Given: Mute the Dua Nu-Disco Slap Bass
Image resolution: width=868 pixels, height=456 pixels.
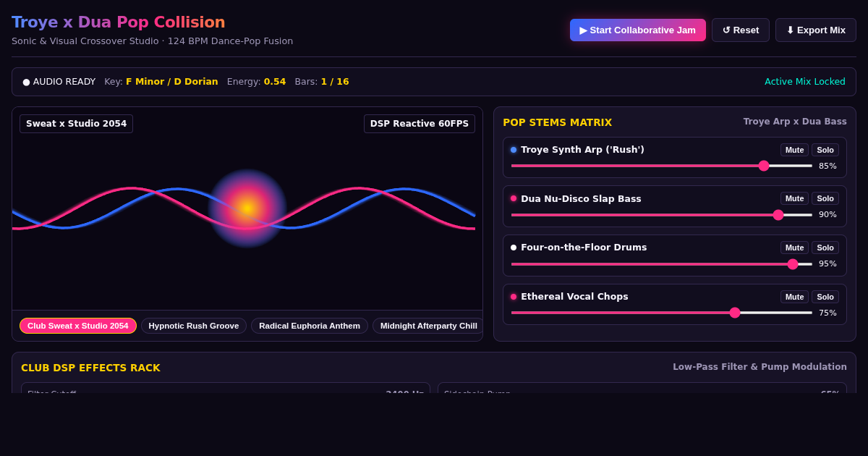Looking at the screenshot, I should coord(795,198).
